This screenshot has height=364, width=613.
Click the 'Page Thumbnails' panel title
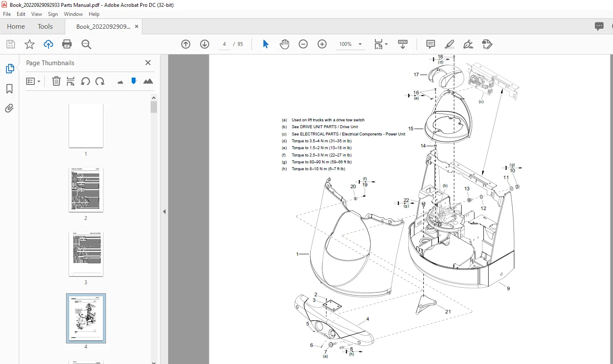point(50,63)
